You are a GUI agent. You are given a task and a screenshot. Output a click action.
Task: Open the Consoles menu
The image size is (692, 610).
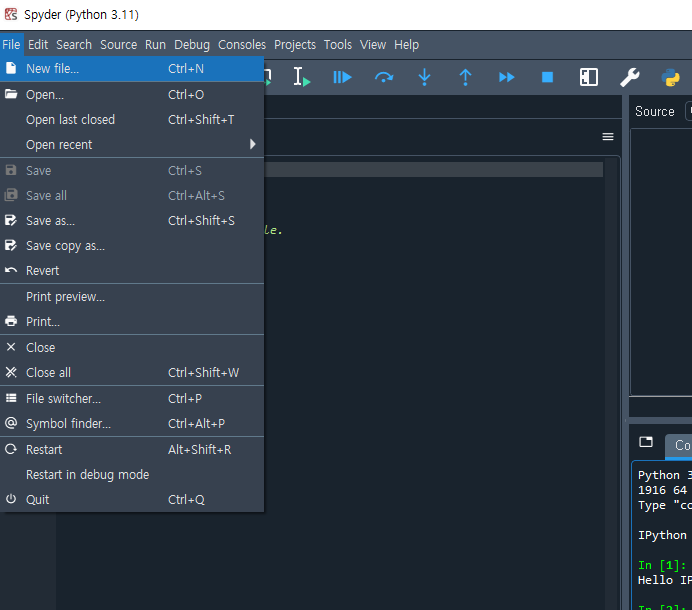[242, 45]
